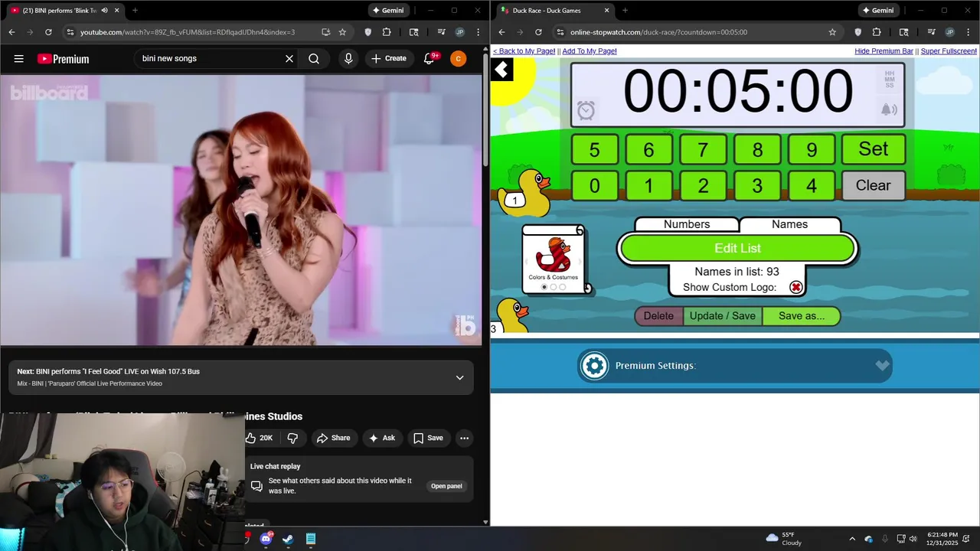Dislike the video with thumbs down
The height and width of the screenshot is (551, 980).
coord(292,438)
